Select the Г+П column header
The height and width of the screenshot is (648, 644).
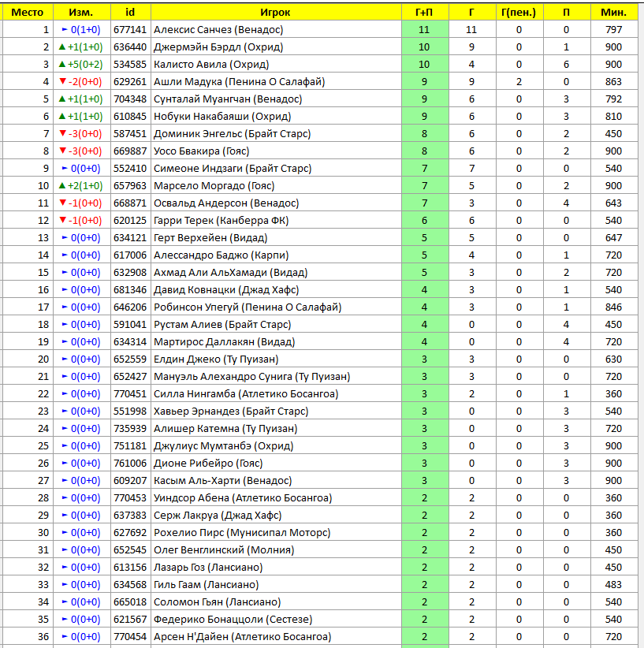click(425, 13)
